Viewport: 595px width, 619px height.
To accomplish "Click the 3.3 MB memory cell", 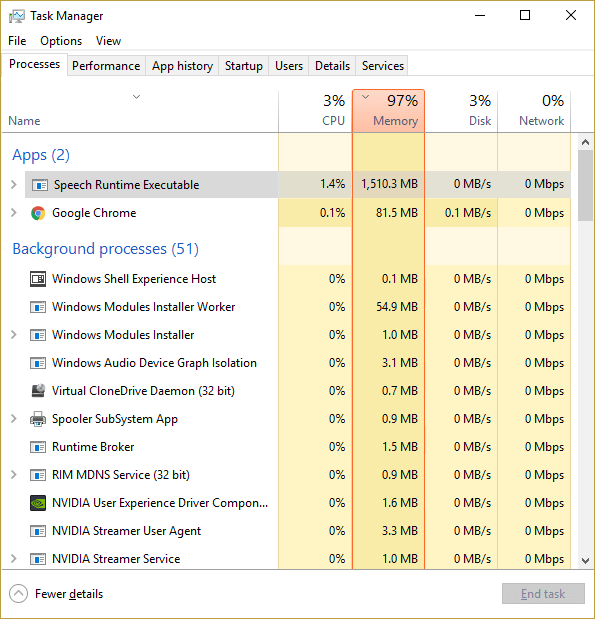I will pos(400,531).
